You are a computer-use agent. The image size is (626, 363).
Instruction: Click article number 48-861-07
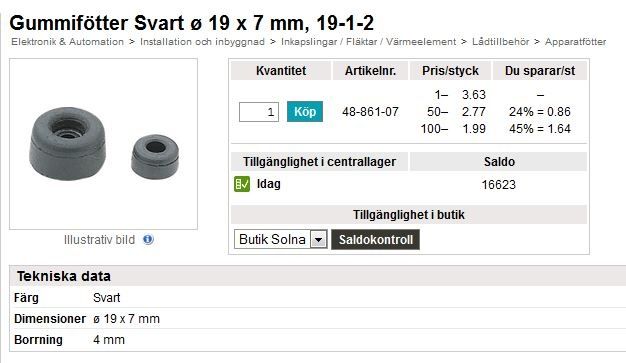[x=370, y=112]
